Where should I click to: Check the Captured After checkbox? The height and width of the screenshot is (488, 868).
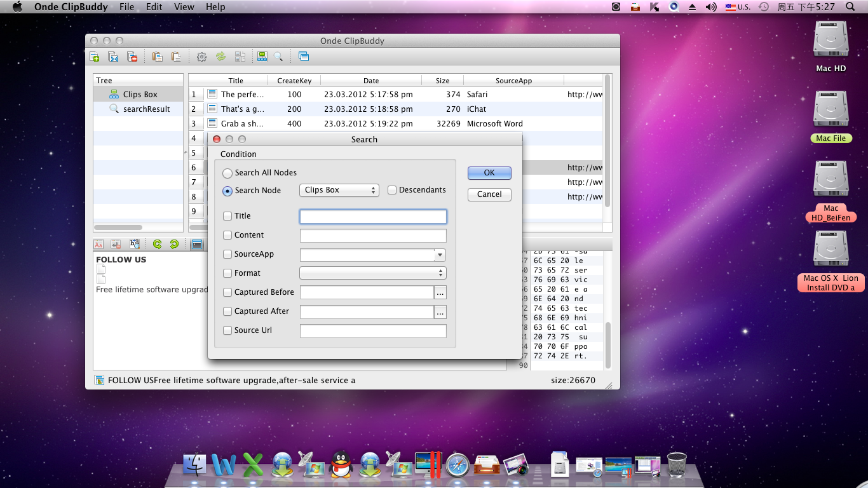[x=227, y=311]
